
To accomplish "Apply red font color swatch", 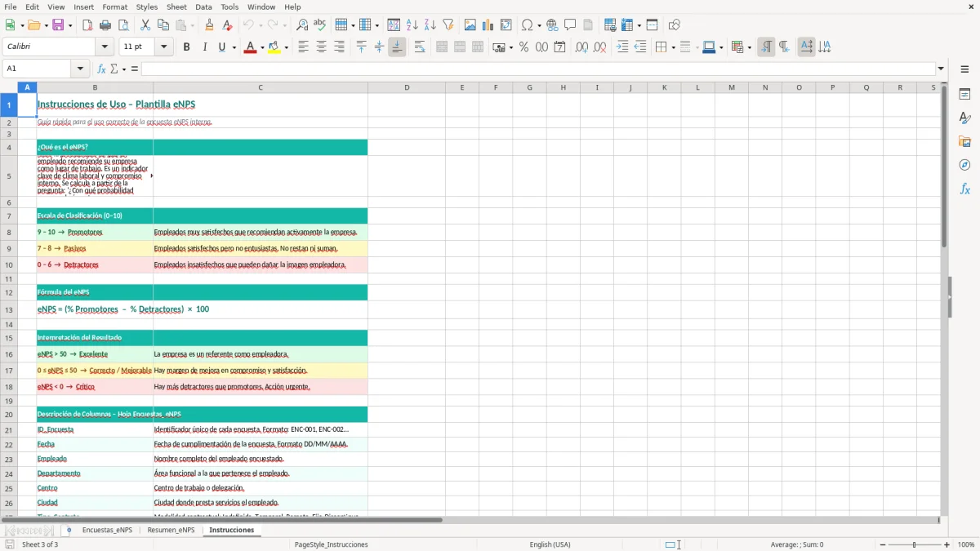I will click(x=250, y=47).
